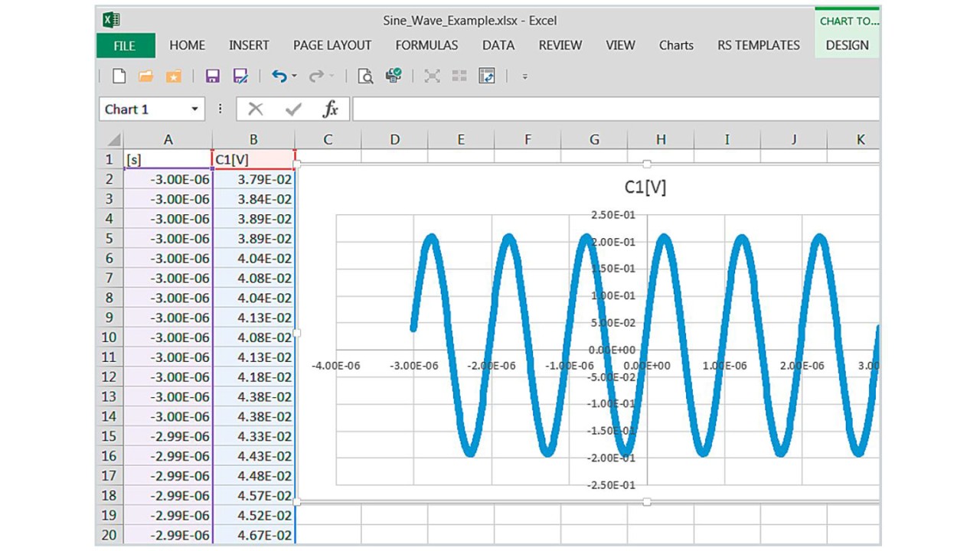Click the Excel application logo icon
The image size is (980, 551).
(x=111, y=20)
